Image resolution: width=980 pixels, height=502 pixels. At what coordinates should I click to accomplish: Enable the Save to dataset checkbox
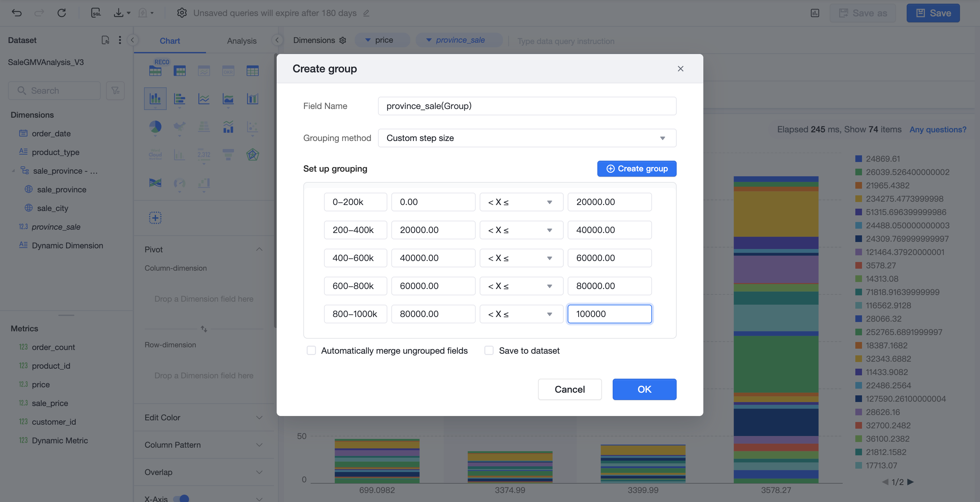(x=489, y=350)
